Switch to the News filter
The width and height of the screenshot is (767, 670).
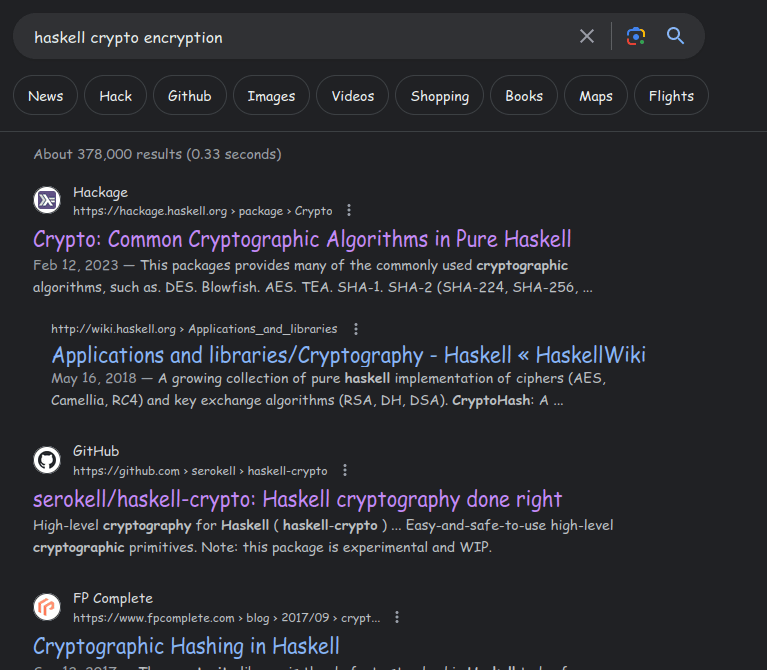tap(45, 95)
